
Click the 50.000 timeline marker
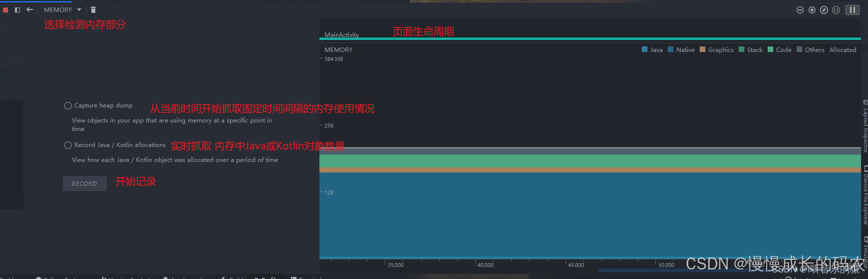click(x=666, y=265)
